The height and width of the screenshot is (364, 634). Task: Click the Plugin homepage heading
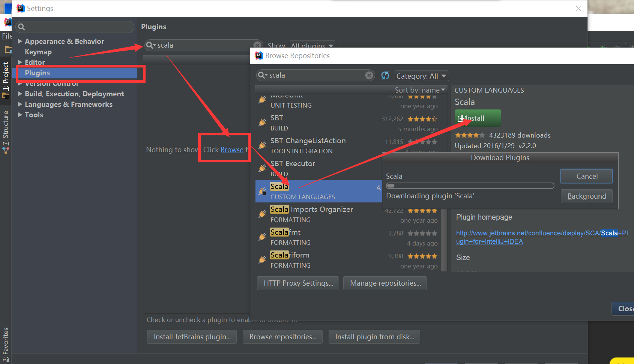[484, 217]
